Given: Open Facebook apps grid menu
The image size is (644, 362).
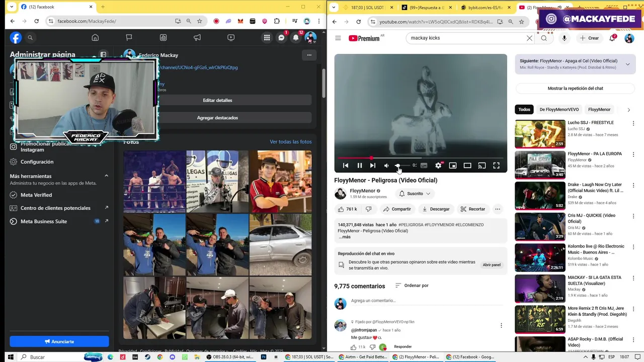Looking at the screenshot, I should [267, 38].
